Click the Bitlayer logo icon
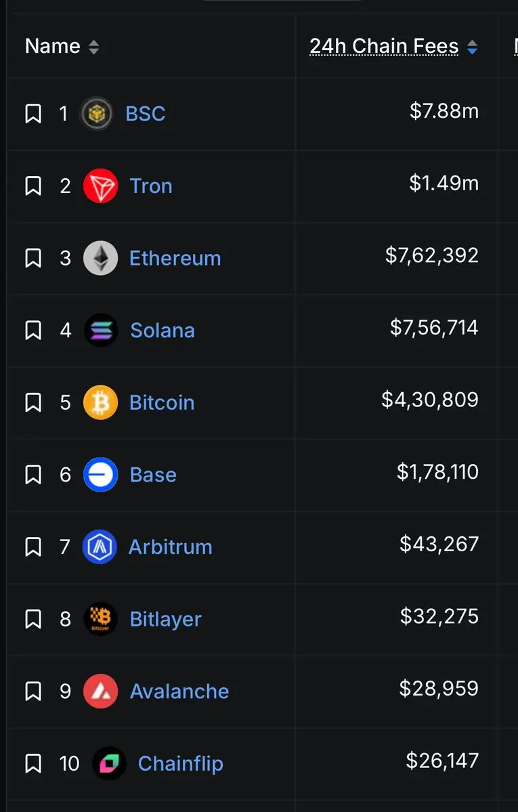 coord(100,619)
